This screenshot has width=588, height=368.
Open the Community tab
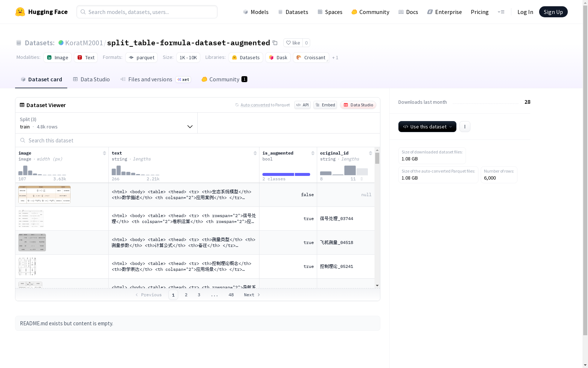point(224,79)
